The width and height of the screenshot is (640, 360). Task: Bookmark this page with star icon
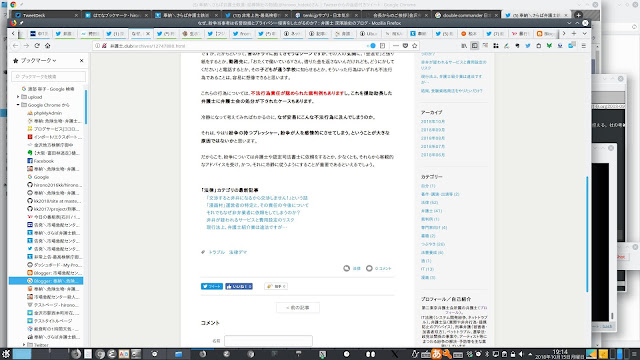(x=415, y=46)
